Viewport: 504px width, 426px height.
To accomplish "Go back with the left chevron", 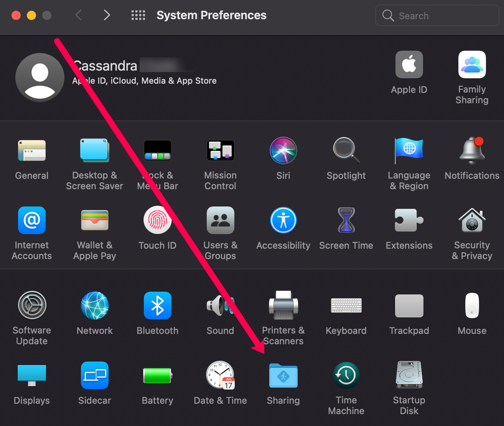I will tap(79, 15).
